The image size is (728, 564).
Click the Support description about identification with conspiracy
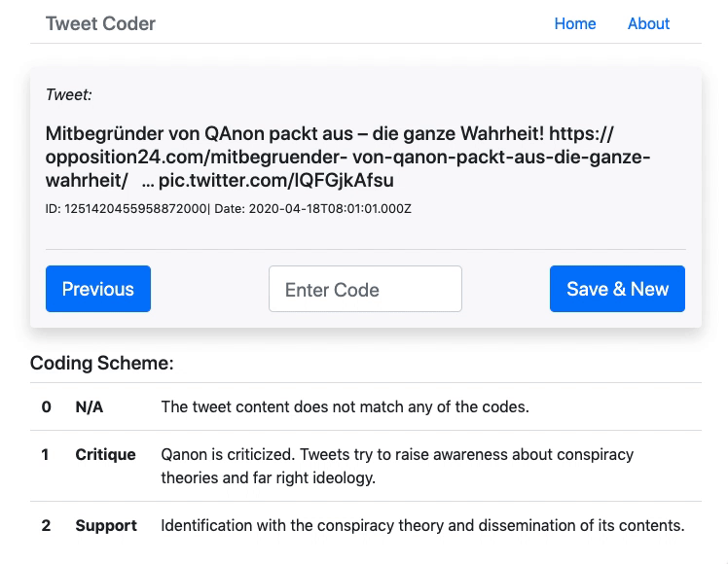[422, 525]
